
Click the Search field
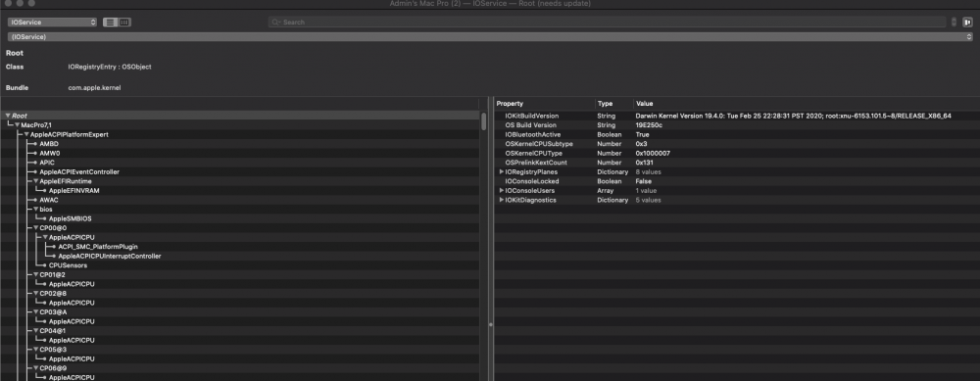(x=607, y=22)
